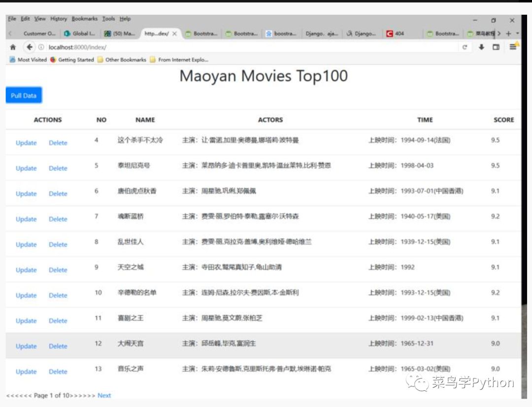Image resolution: width=532 pixels, height=407 pixels.
Task: Switch to the Customer O... tab
Action: pyautogui.click(x=39, y=34)
